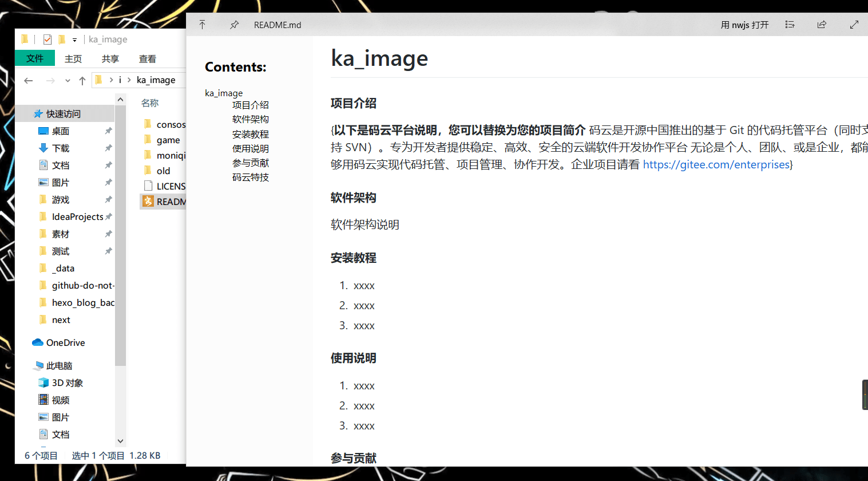Open OneDrive in the navigation pane

tap(65, 342)
